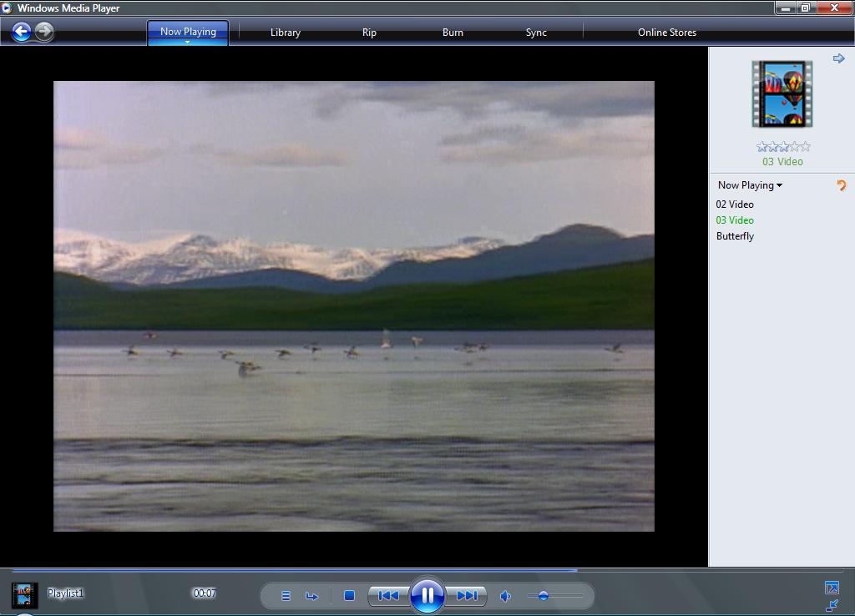Clear the list pane with the orange arrow

(842, 185)
